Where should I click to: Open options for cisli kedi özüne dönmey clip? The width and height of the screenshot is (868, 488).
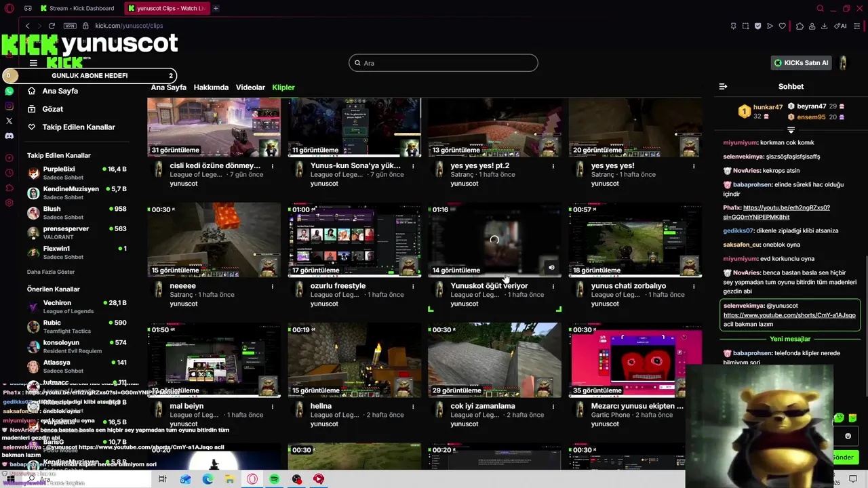coord(273,165)
